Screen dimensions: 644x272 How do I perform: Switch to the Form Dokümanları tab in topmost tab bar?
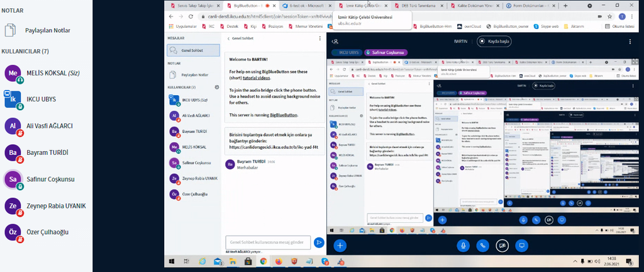click(x=530, y=6)
